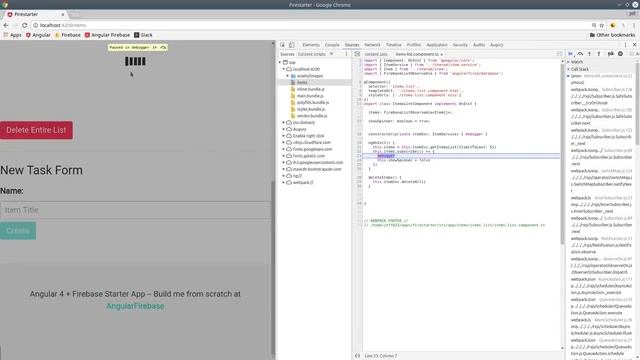Deactivate breakpoints in debugger toolbar
The image size is (640, 360).
click(x=611, y=54)
